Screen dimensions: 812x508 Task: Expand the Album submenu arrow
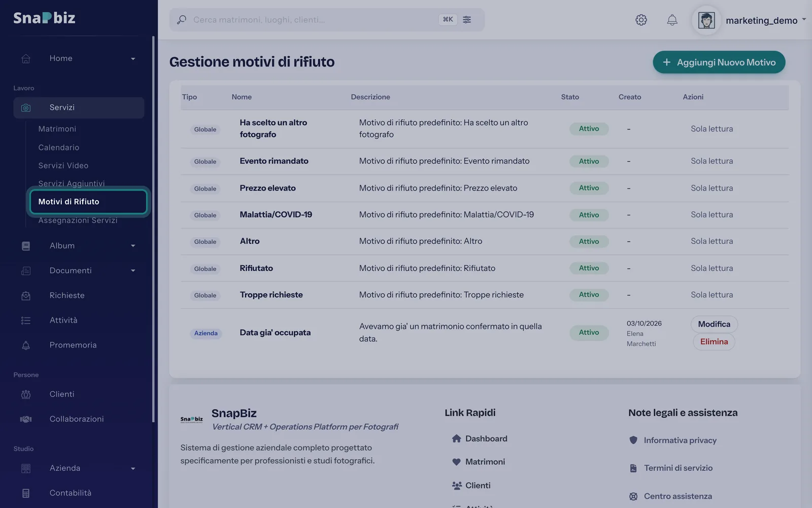click(x=133, y=246)
